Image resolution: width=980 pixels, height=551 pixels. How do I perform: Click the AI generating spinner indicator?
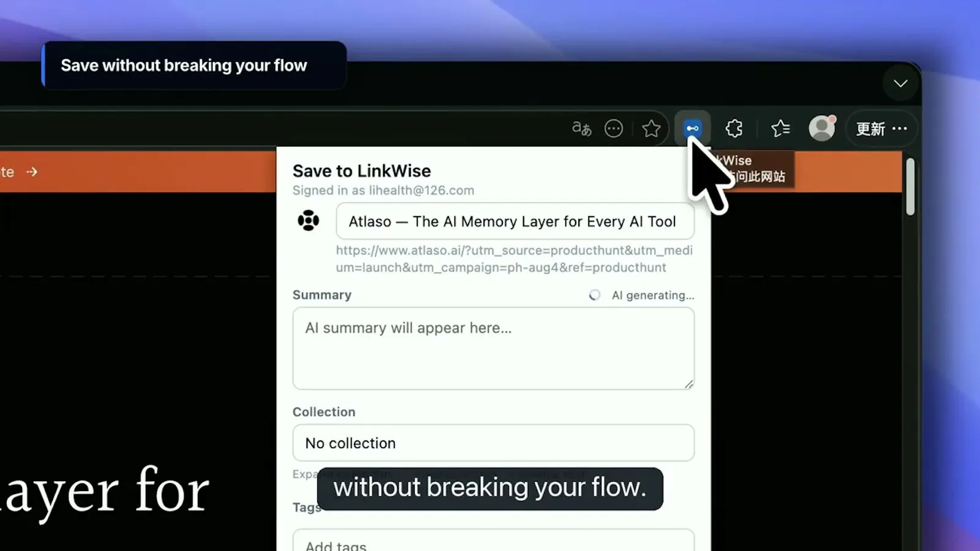click(595, 295)
